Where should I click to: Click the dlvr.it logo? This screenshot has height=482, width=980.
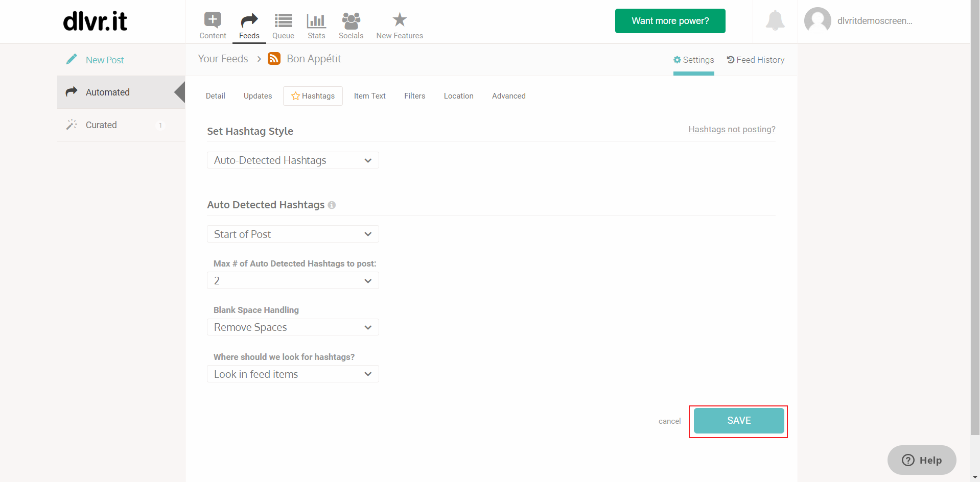tap(95, 21)
